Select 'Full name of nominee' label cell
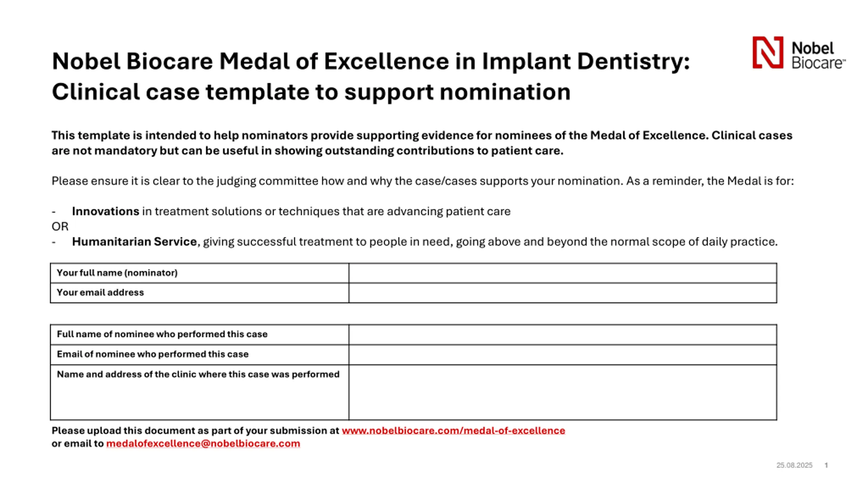Viewport: 868px width, 488px height. 199,334
